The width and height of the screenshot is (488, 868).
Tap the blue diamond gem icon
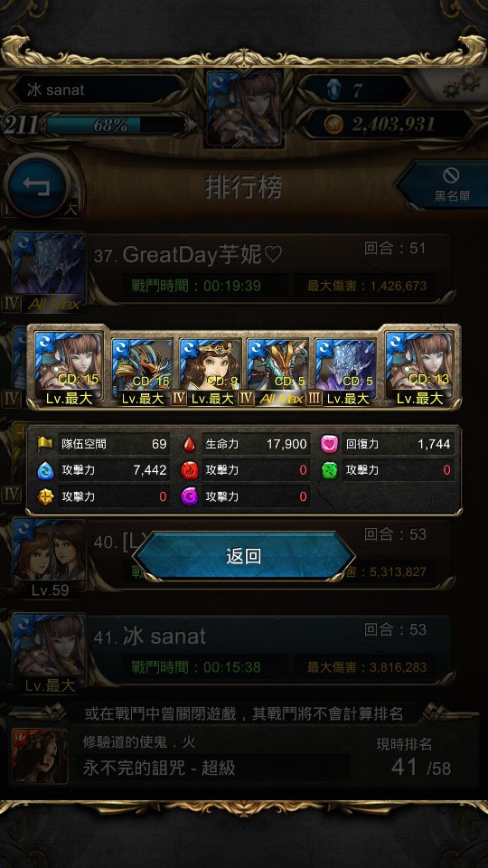[x=332, y=90]
